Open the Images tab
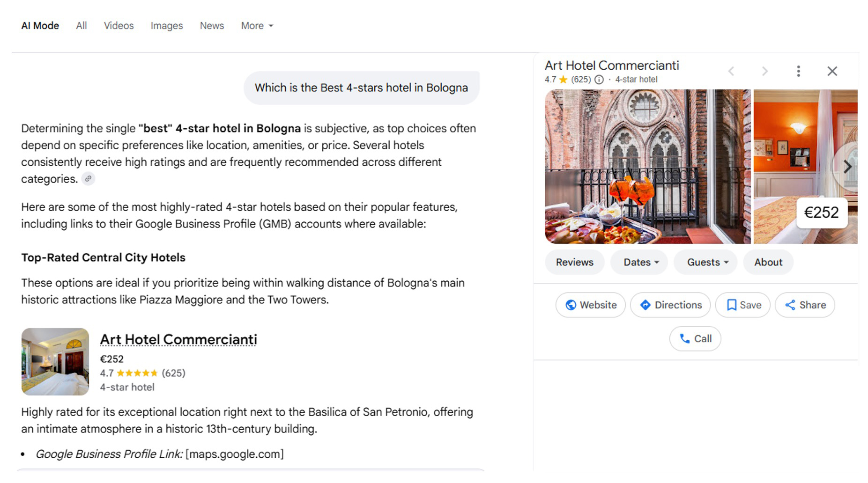The image size is (868, 483). click(x=166, y=26)
